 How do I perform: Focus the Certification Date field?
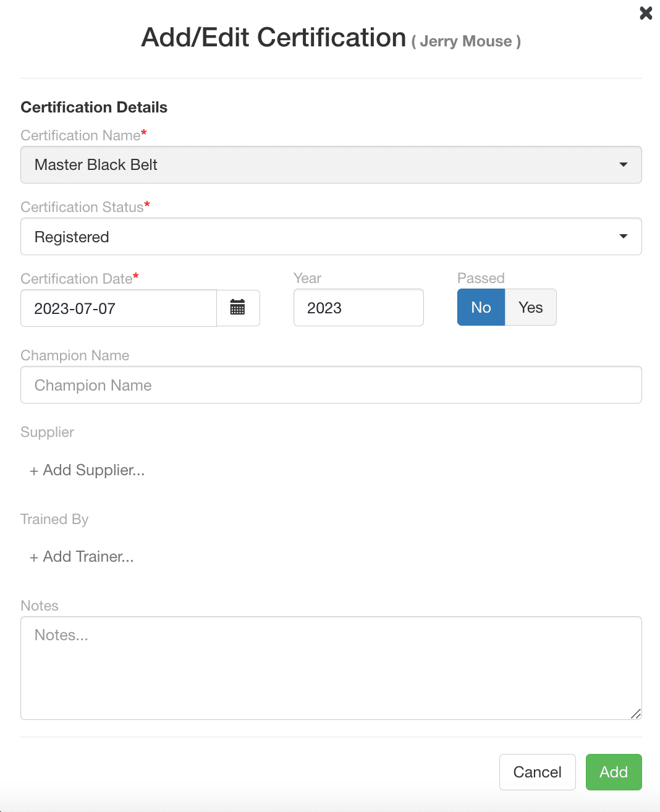[x=119, y=308]
